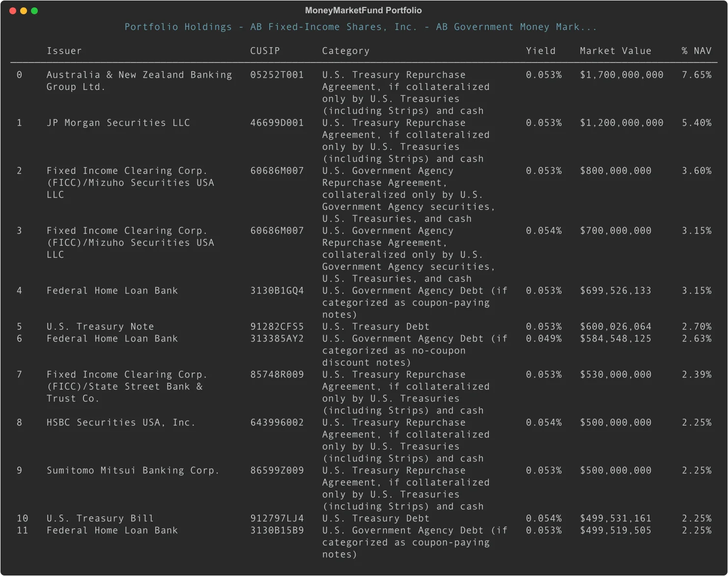Click the CUSIP column header
This screenshot has height=576, width=728.
tap(265, 51)
